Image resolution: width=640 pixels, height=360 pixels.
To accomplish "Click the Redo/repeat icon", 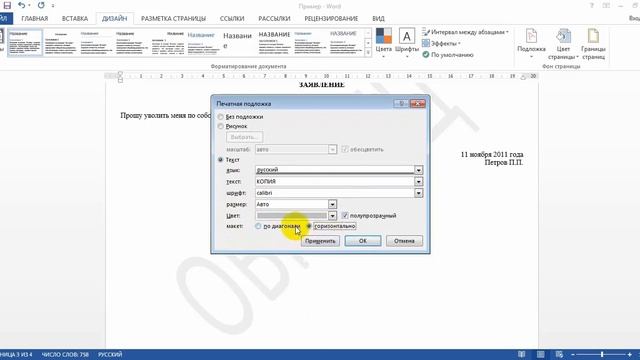I will point(41,6).
